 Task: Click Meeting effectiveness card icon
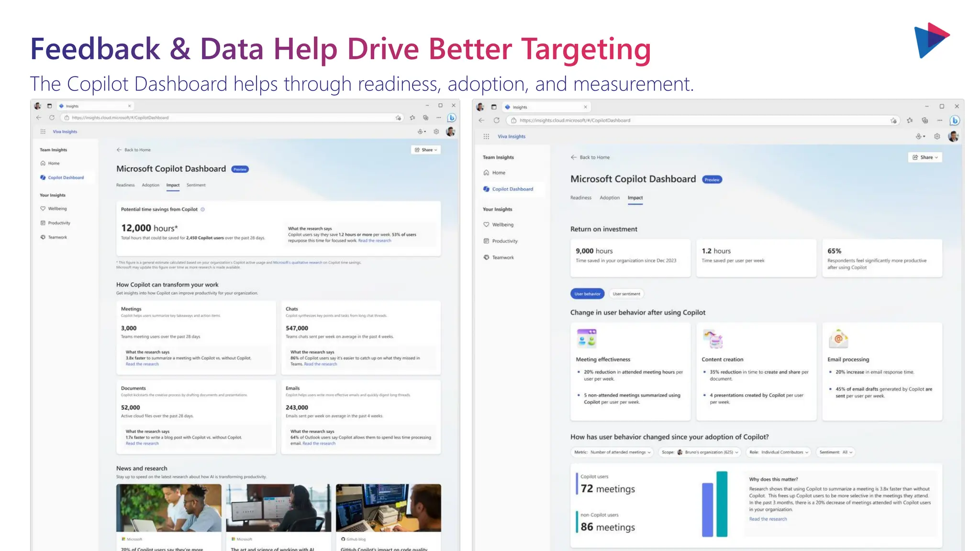click(587, 338)
